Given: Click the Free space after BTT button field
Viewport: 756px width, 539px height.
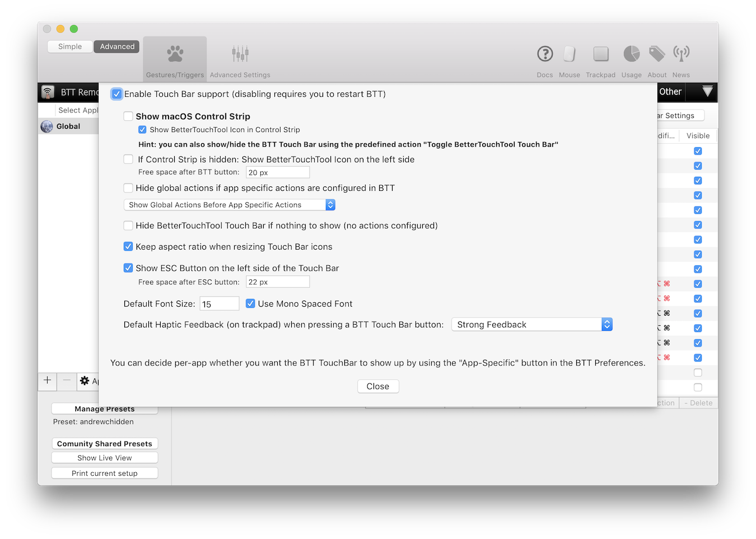Looking at the screenshot, I should [x=278, y=172].
